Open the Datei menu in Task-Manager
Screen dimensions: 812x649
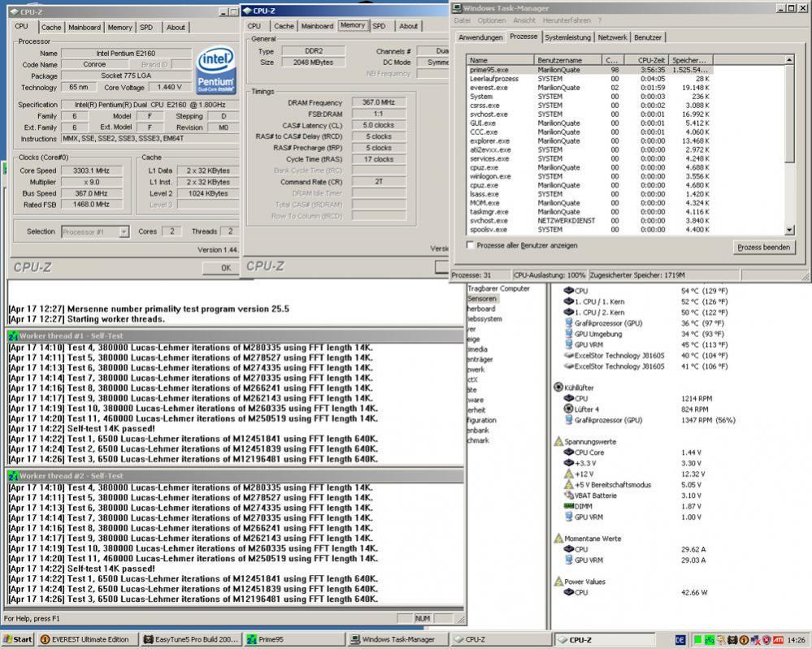pyautogui.click(x=462, y=20)
